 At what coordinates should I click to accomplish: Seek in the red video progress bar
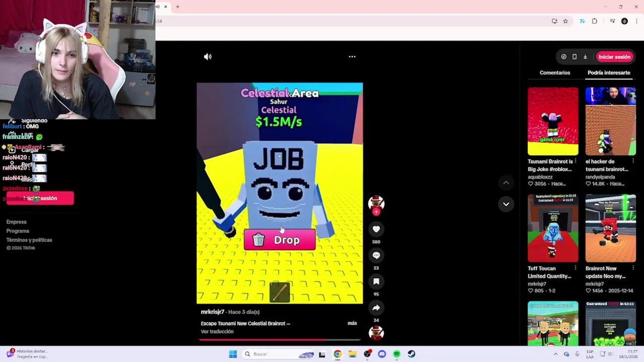pyautogui.click(x=280, y=340)
